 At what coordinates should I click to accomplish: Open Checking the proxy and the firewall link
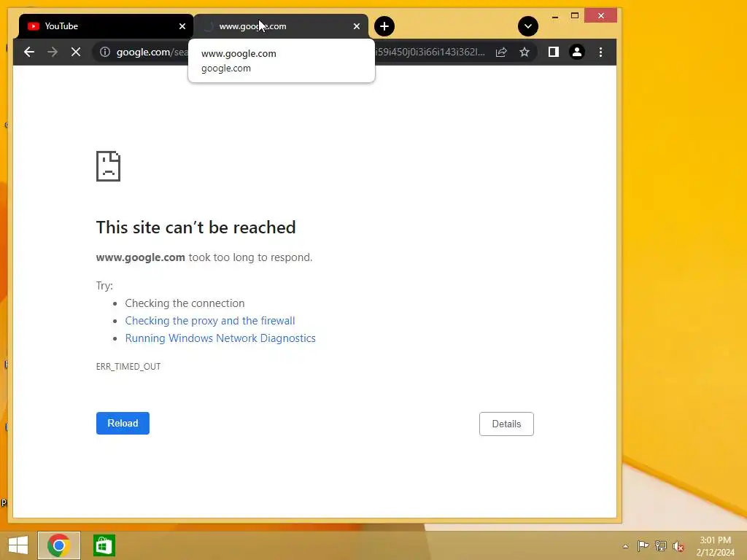point(210,321)
